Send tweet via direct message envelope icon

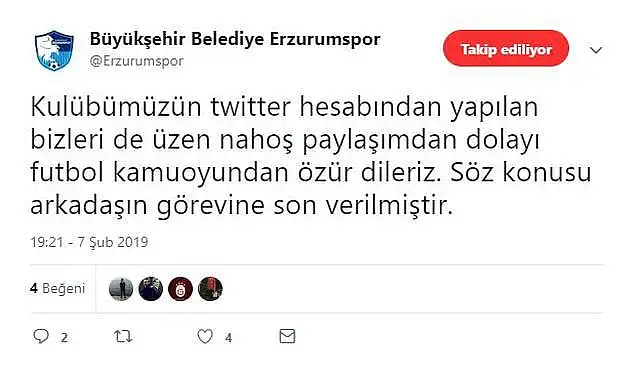[x=287, y=336]
